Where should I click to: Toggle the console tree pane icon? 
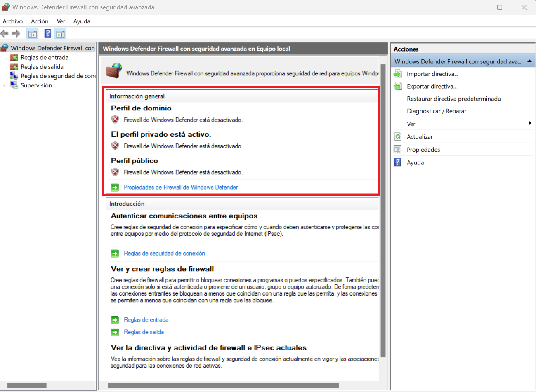[33, 34]
